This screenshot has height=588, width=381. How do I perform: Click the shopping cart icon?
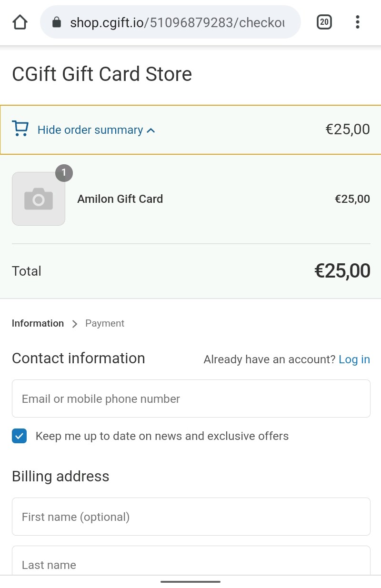pyautogui.click(x=20, y=129)
